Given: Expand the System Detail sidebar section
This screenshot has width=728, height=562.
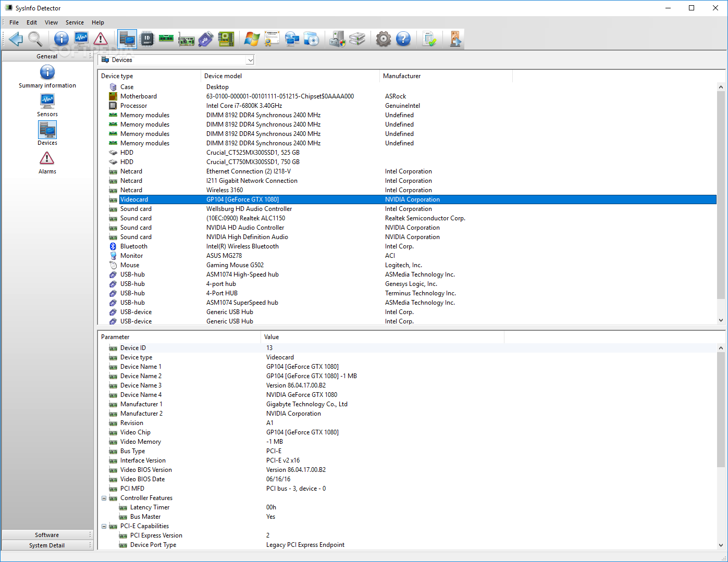Looking at the screenshot, I should [47, 545].
